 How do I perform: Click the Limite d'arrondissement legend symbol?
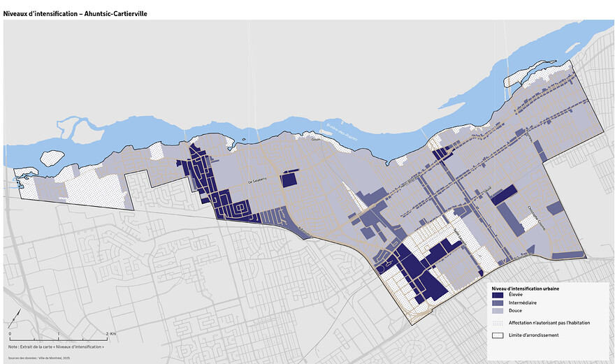click(x=497, y=335)
